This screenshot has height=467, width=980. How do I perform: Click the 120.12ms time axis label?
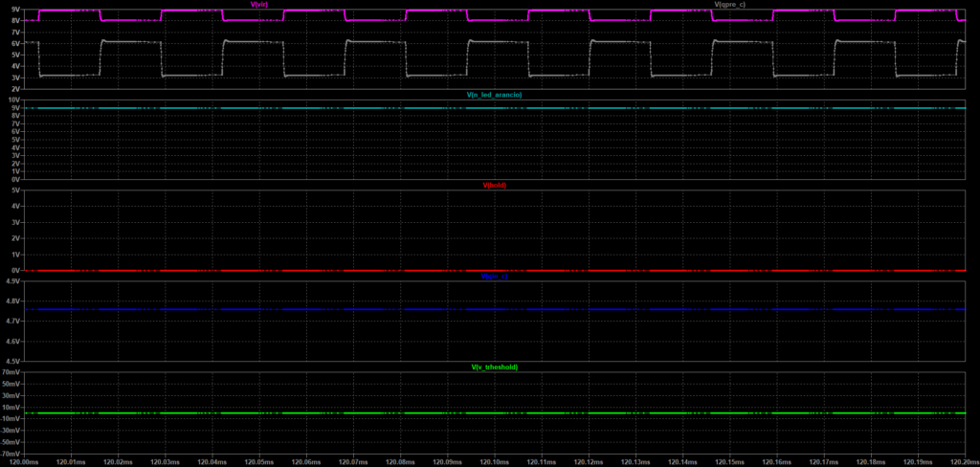pos(589,462)
